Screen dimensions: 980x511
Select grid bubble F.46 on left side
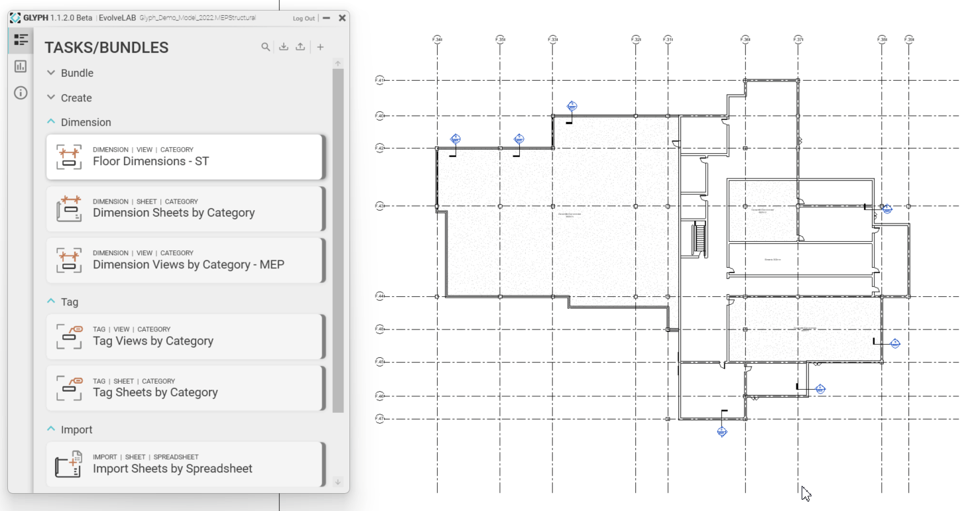coord(380,396)
